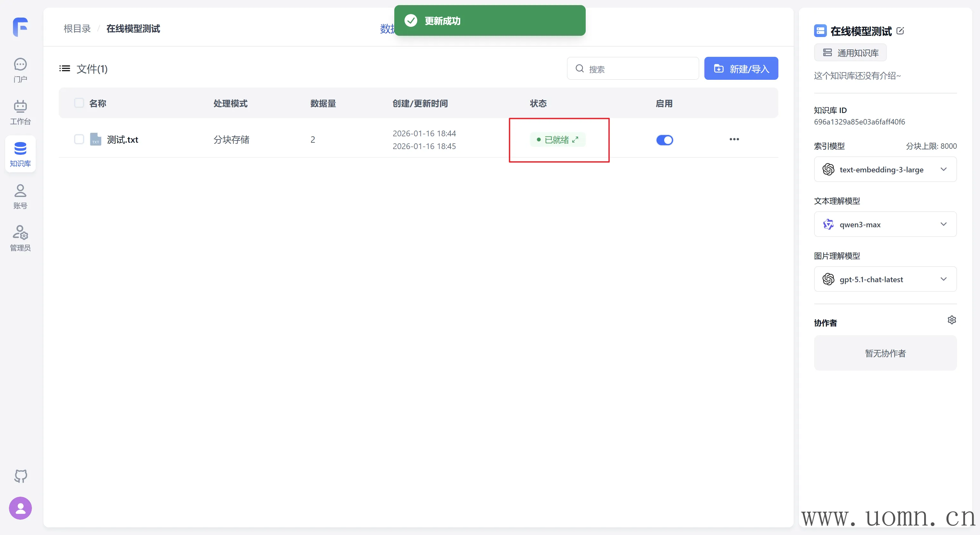
Task: Check the select-all checkbox in header
Action: (x=79, y=103)
